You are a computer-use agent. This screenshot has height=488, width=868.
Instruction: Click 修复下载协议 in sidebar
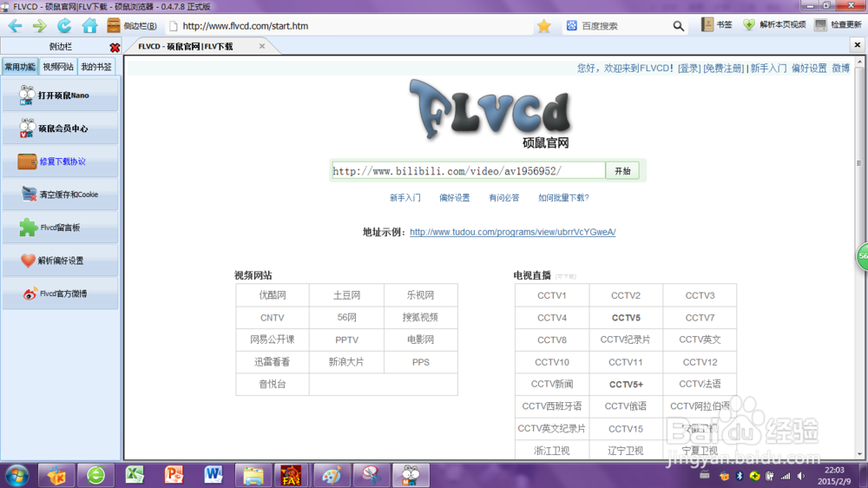click(x=61, y=162)
